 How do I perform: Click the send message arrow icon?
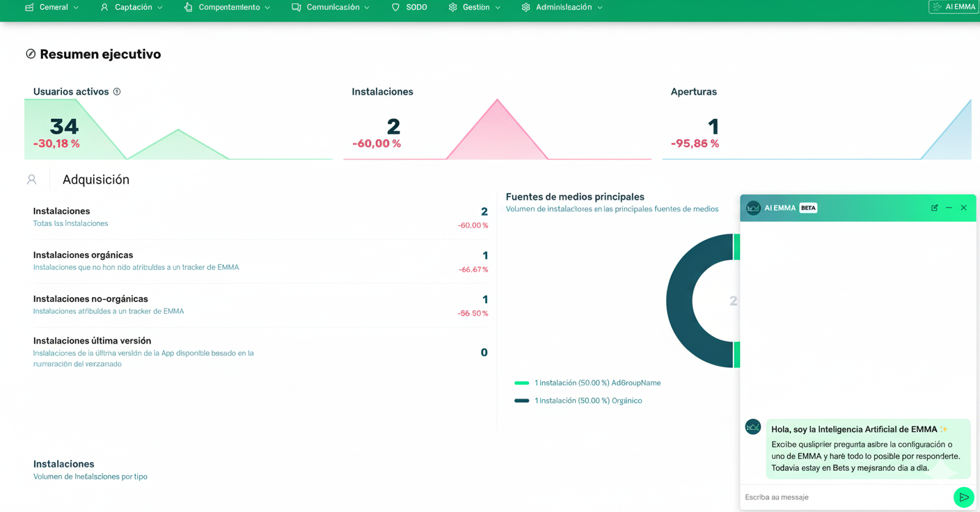click(x=963, y=497)
